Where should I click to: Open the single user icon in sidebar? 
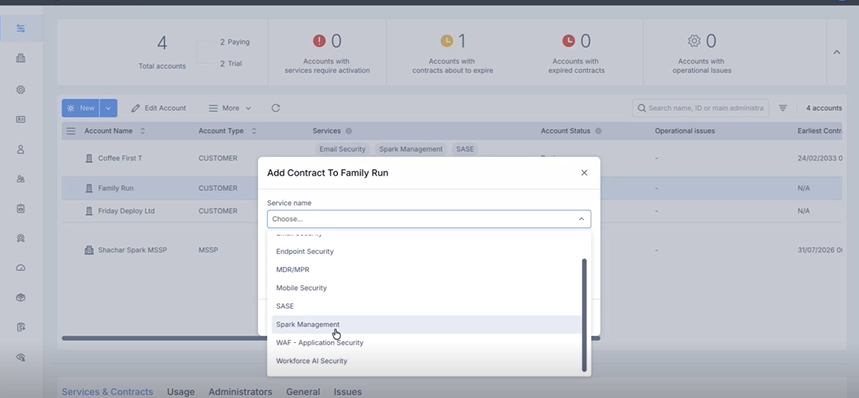(x=21, y=149)
